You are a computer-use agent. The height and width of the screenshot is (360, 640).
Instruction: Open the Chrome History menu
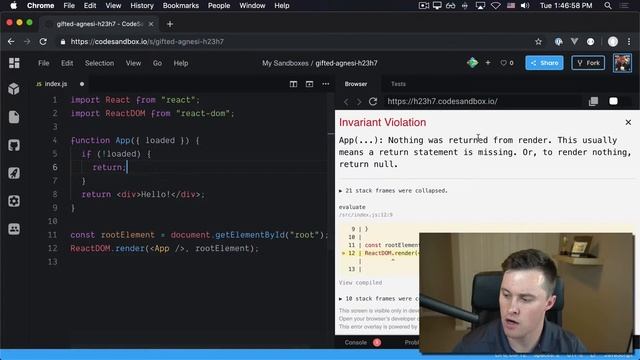142,6
